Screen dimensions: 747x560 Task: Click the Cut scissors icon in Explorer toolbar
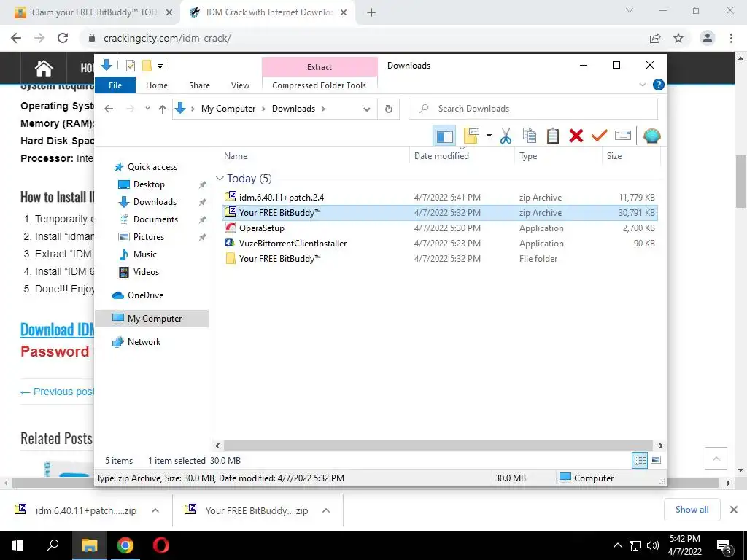(x=506, y=136)
